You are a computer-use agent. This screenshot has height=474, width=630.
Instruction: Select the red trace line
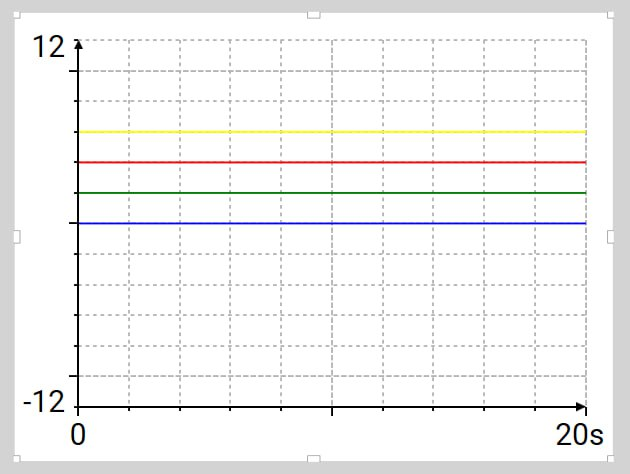coord(332,162)
